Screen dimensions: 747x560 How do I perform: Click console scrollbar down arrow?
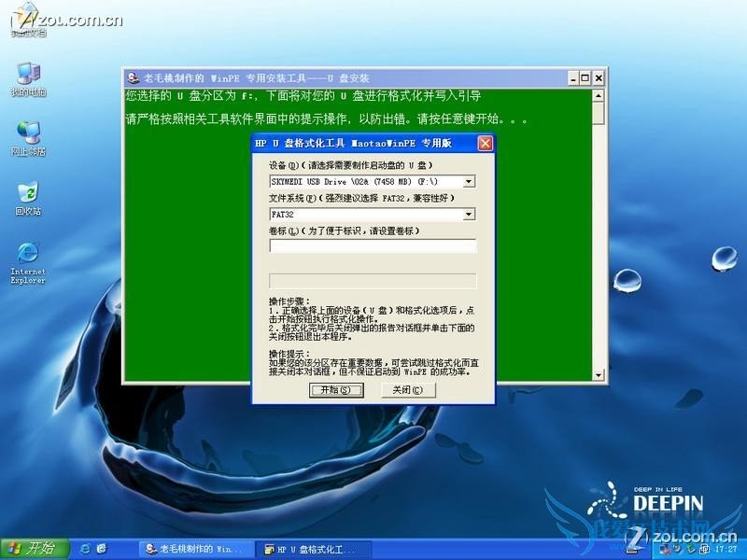click(x=599, y=374)
